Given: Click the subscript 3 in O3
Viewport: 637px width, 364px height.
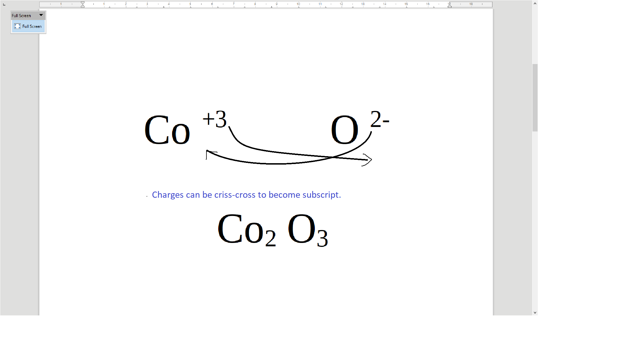Looking at the screenshot, I should (x=322, y=239).
